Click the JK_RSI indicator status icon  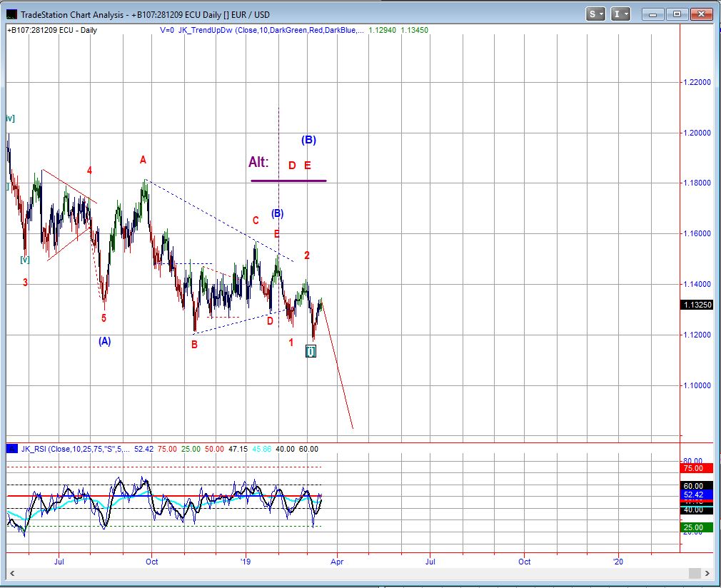[x=12, y=449]
